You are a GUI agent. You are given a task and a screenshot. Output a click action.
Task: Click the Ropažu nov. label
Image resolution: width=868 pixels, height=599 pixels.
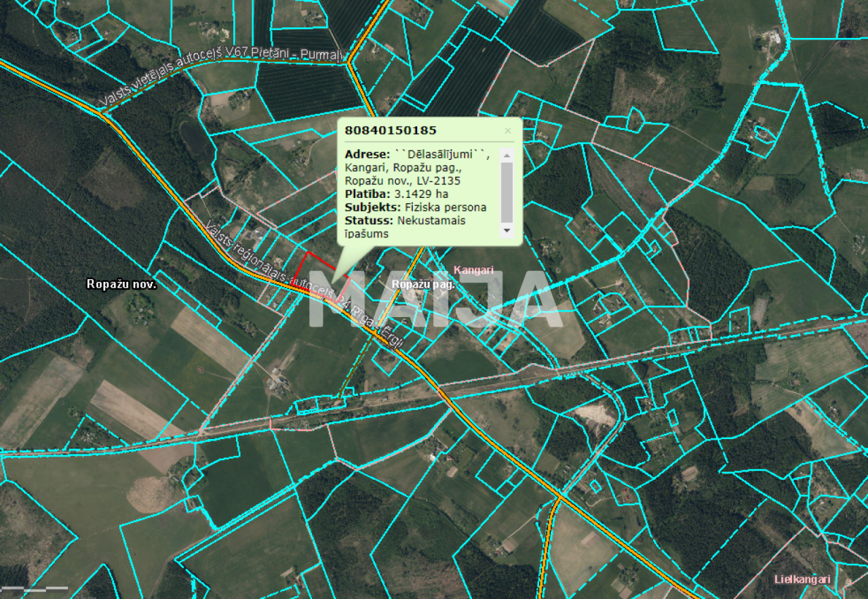(122, 285)
